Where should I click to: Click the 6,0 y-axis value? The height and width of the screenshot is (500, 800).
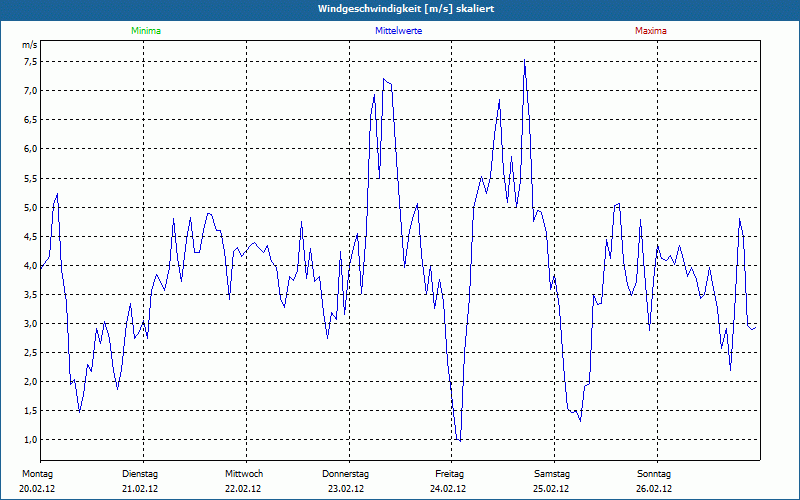[30, 149]
